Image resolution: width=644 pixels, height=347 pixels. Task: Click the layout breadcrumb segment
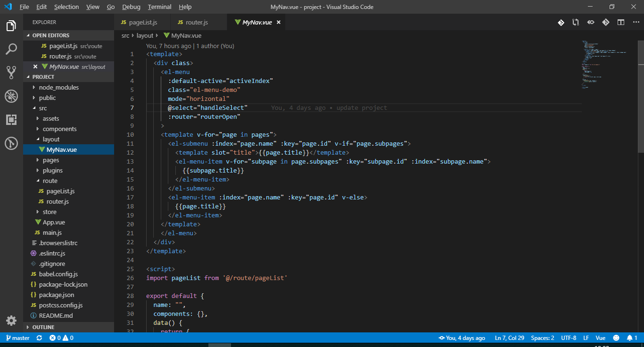145,36
